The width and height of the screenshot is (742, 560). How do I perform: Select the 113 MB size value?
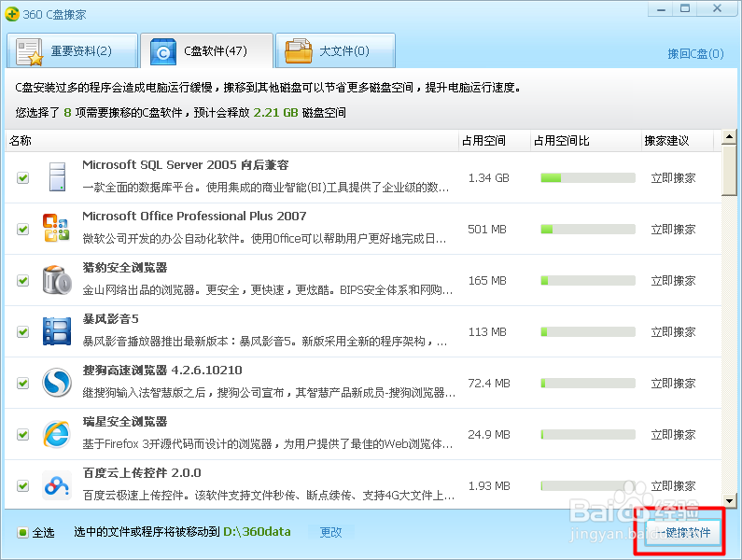point(487,332)
